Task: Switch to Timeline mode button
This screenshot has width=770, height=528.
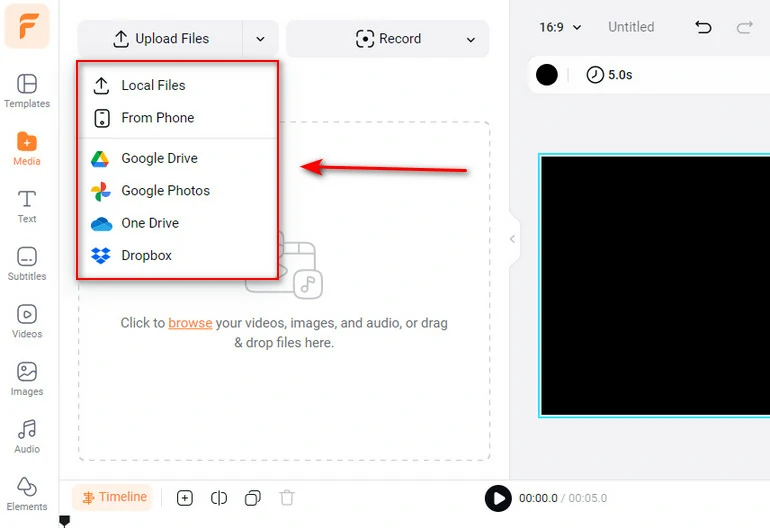Action: (x=112, y=498)
